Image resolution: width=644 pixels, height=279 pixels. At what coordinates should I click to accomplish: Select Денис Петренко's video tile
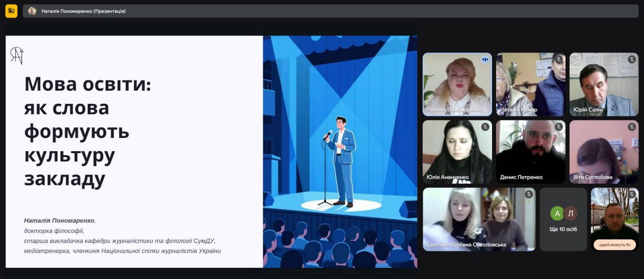(x=530, y=151)
